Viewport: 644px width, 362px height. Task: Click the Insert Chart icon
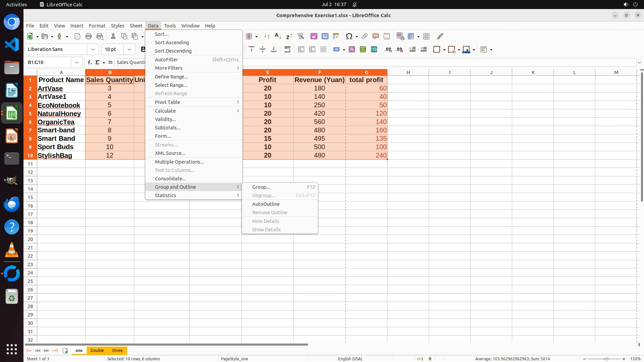click(x=325, y=36)
